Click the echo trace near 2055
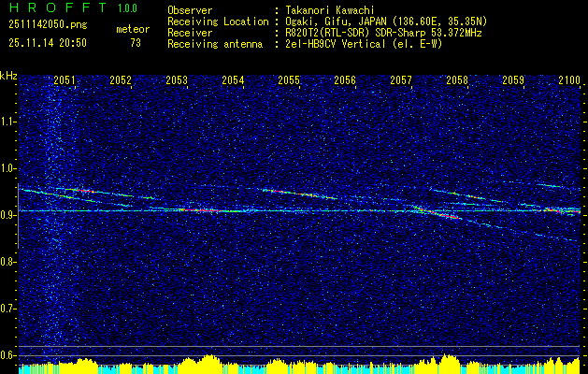 click(300, 194)
